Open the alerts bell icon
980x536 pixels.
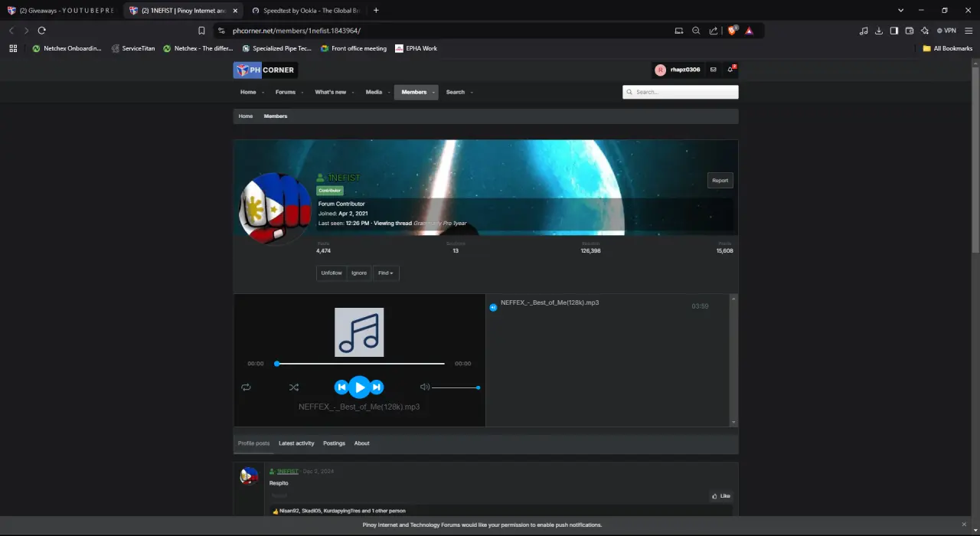click(730, 70)
